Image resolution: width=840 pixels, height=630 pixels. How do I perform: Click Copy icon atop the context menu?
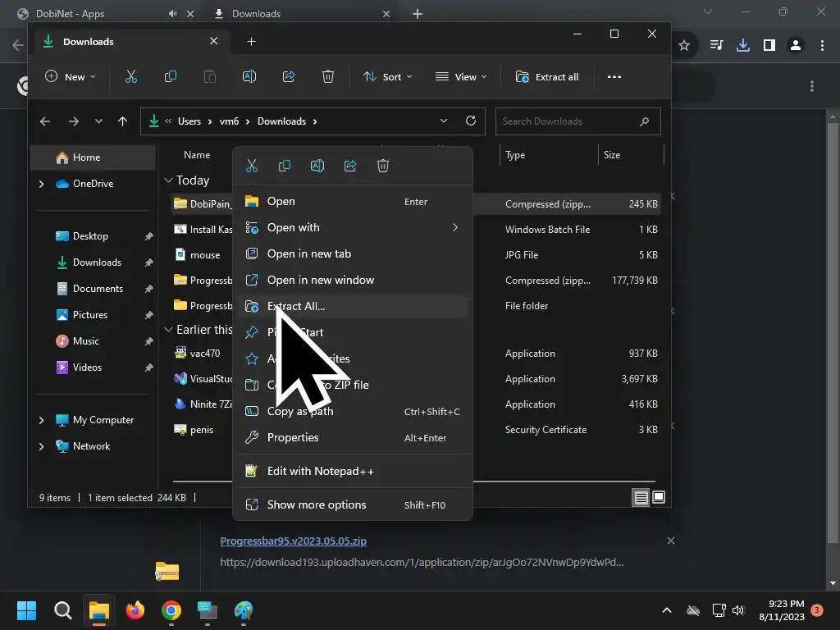pos(285,166)
